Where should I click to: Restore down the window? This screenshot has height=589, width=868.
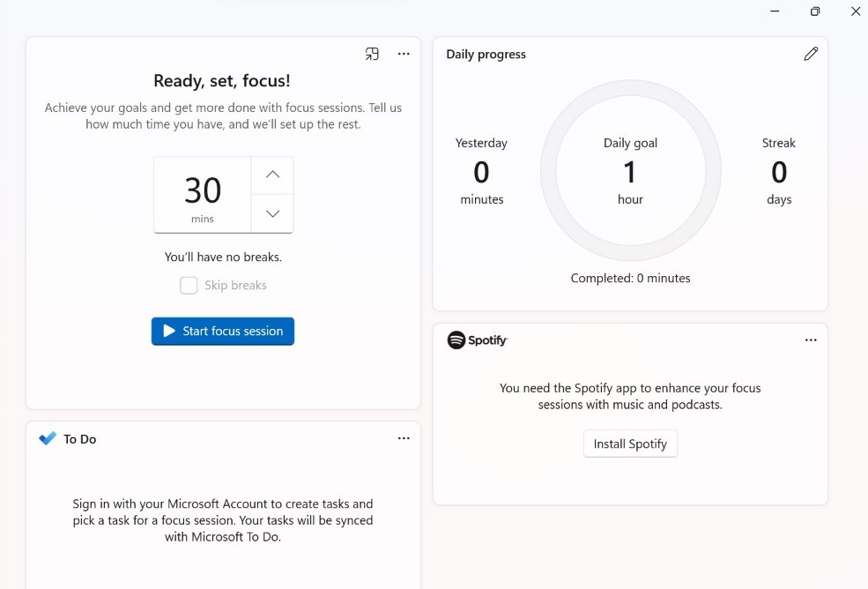[x=815, y=11]
